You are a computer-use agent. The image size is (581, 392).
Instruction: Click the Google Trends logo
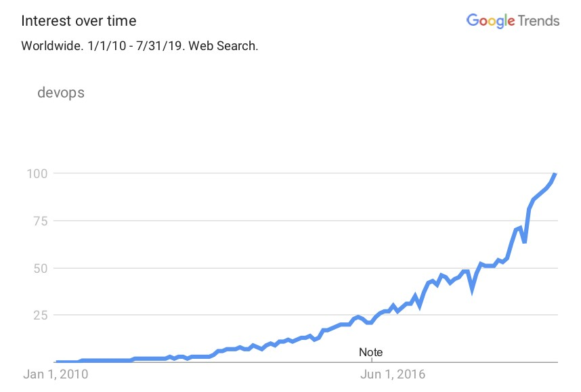point(513,21)
